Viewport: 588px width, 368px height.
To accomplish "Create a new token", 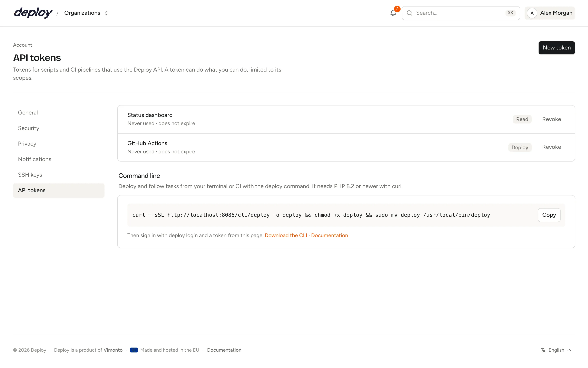I will pyautogui.click(x=556, y=48).
